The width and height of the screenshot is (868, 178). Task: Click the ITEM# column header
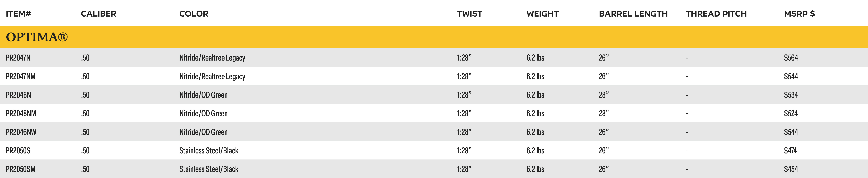[x=18, y=14]
